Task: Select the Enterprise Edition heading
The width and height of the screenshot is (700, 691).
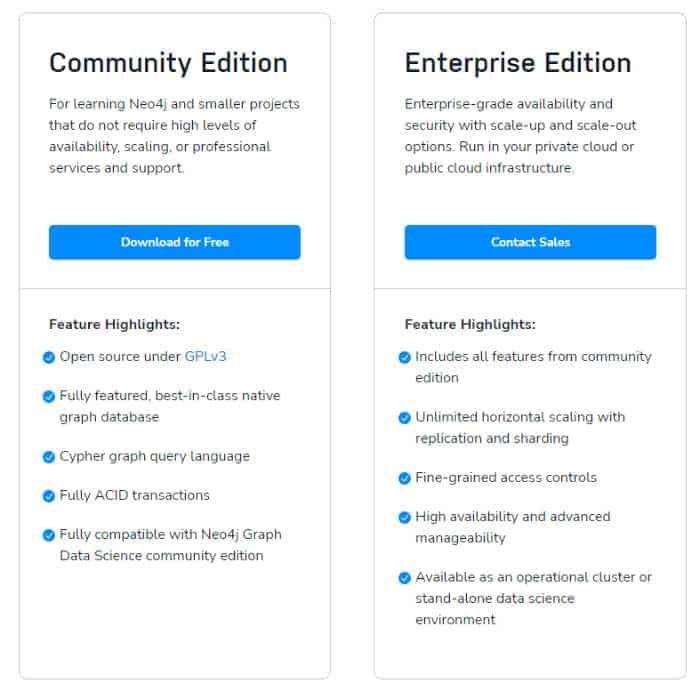Action: tap(517, 63)
